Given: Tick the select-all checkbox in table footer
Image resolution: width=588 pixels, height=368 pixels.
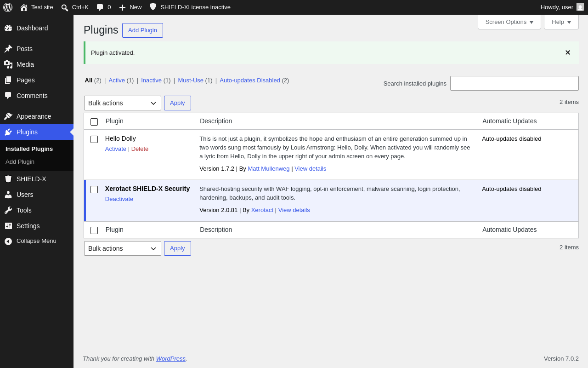Looking at the screenshot, I should (x=94, y=230).
